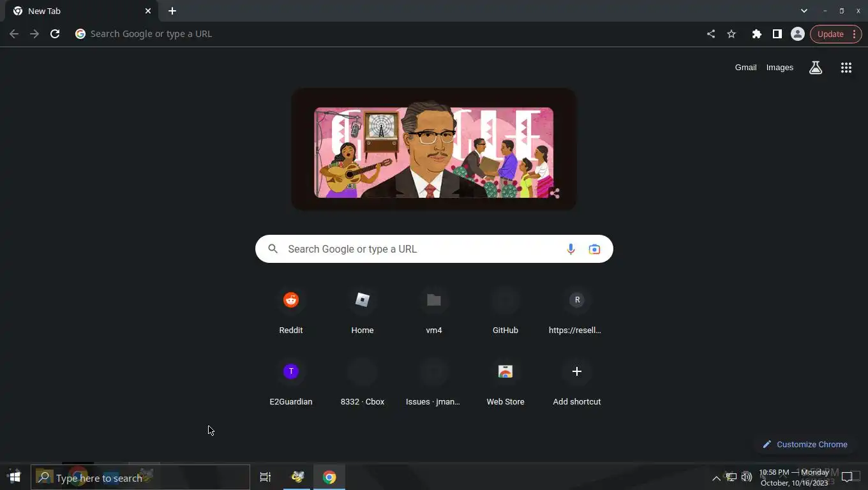This screenshot has height=490, width=868.
Task: Open the Reddit shortcut
Action: pos(291,311)
